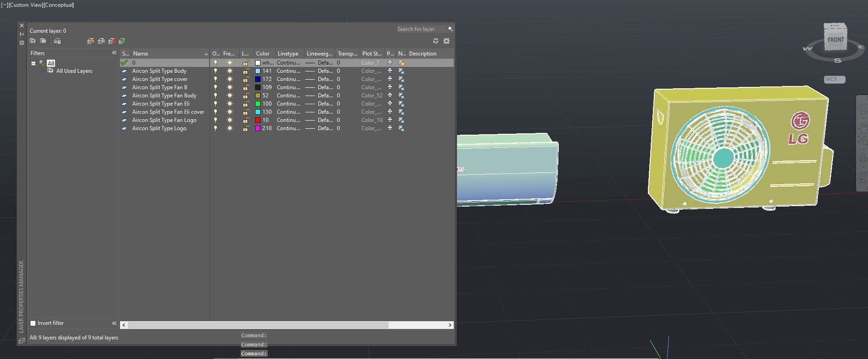Select layer Aircon Split Type Fan Eli cover
Viewport: 868px width, 359px height.
(168, 112)
